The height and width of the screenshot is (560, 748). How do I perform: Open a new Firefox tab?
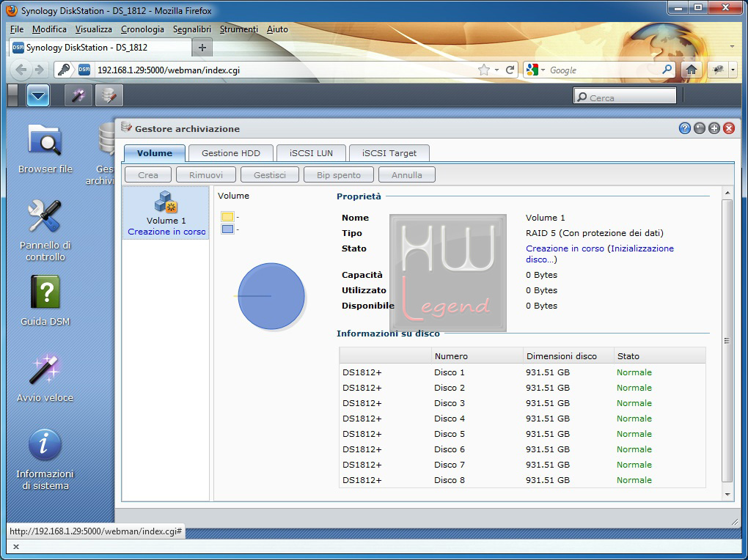pyautogui.click(x=202, y=48)
